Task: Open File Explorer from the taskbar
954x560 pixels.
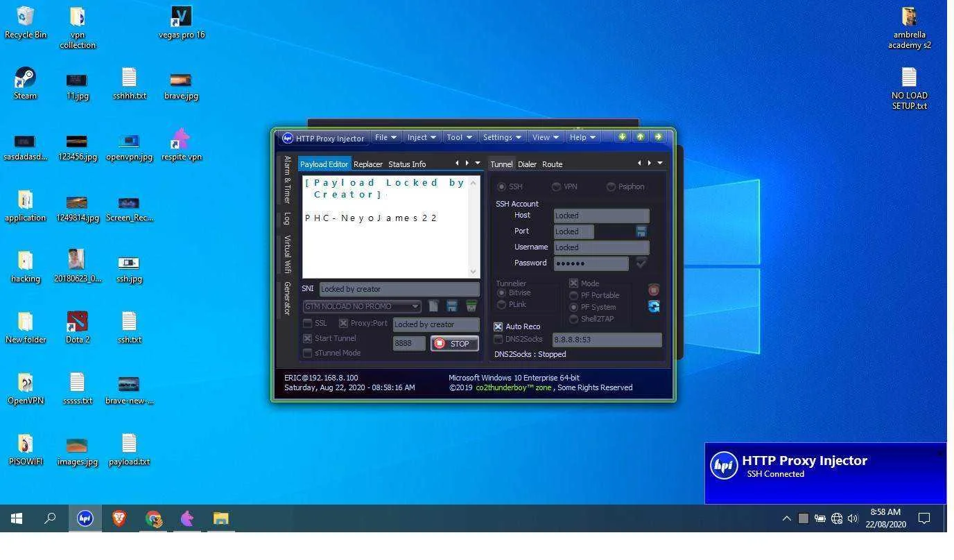Action: point(220,518)
